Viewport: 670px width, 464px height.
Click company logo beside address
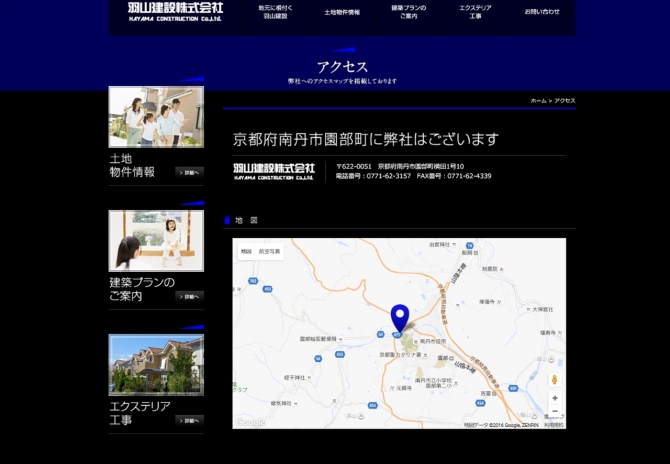click(x=274, y=171)
